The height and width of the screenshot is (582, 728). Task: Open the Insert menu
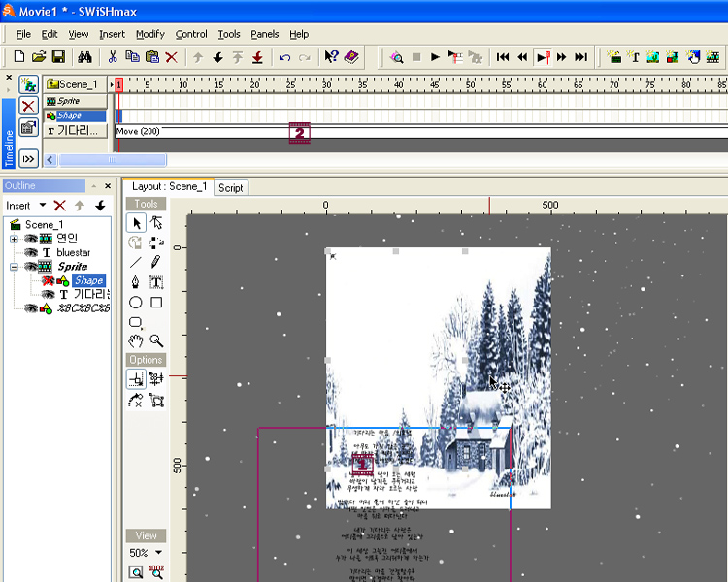coord(112,34)
